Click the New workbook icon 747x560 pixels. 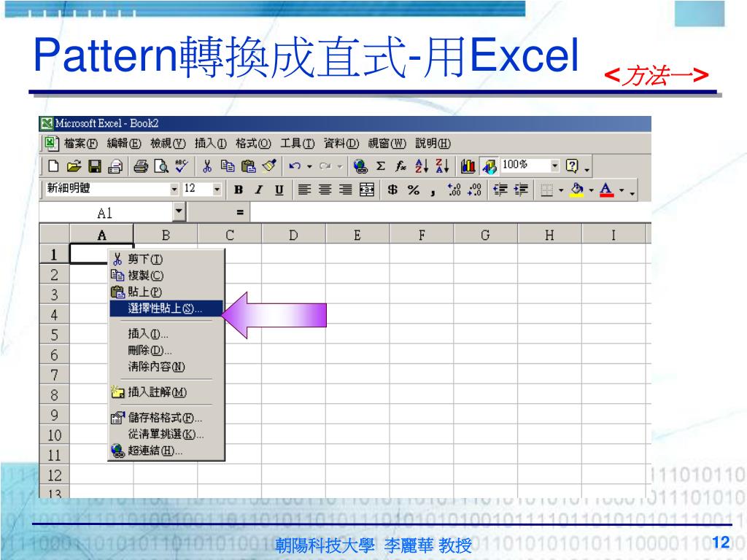(53, 166)
